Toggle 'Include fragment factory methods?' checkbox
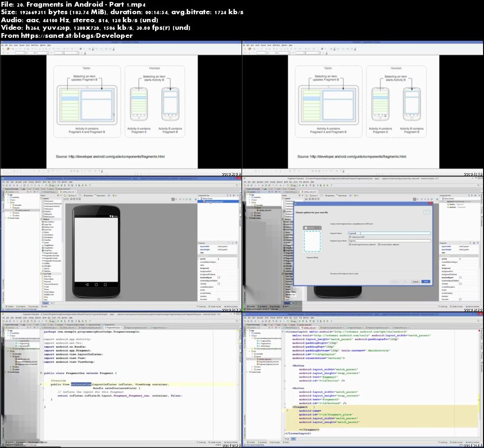 coord(350,245)
